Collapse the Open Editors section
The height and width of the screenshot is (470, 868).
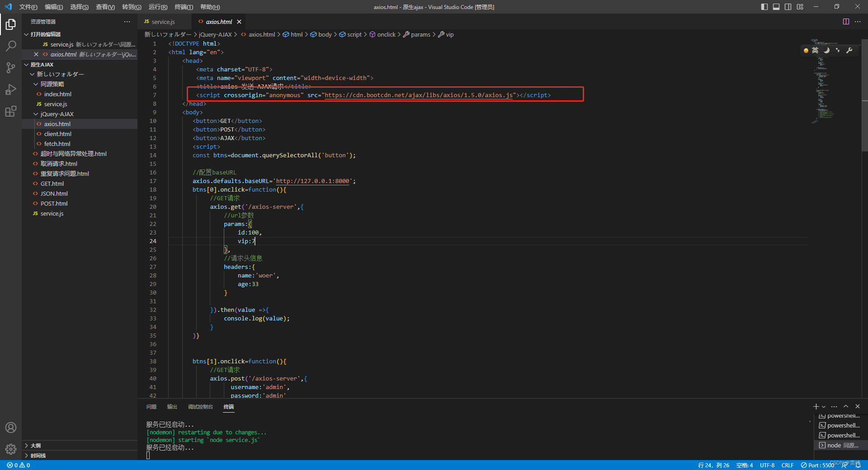(x=80, y=34)
